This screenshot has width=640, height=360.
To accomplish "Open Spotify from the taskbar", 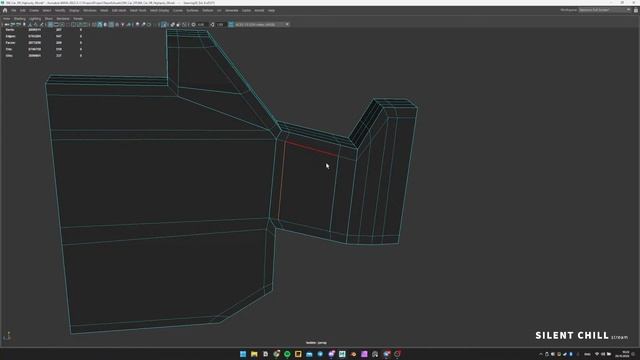I will point(287,354).
